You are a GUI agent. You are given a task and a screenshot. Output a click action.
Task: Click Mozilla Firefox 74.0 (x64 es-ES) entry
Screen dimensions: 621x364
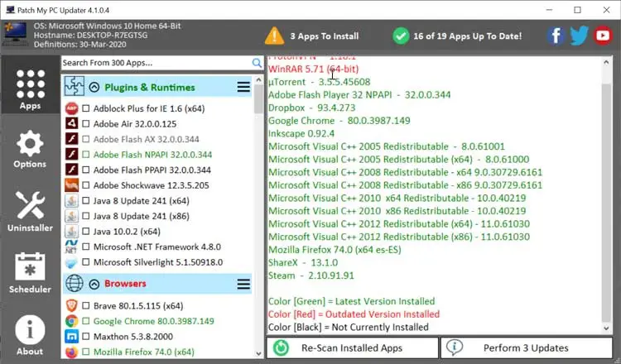[335, 250]
